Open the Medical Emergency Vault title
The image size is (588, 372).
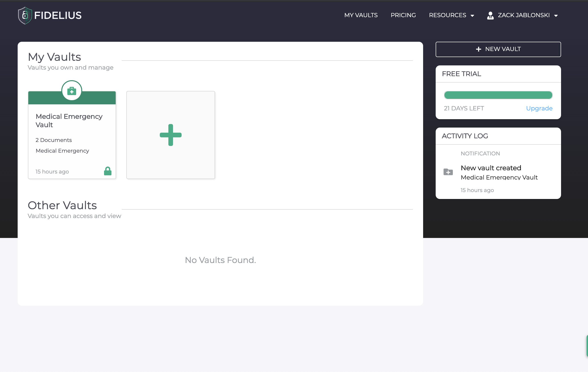click(x=69, y=121)
